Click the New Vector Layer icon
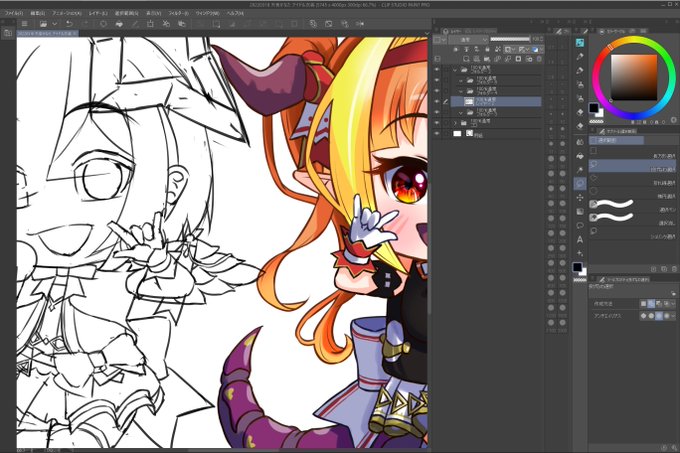This screenshot has height=453, width=680. (x=476, y=59)
